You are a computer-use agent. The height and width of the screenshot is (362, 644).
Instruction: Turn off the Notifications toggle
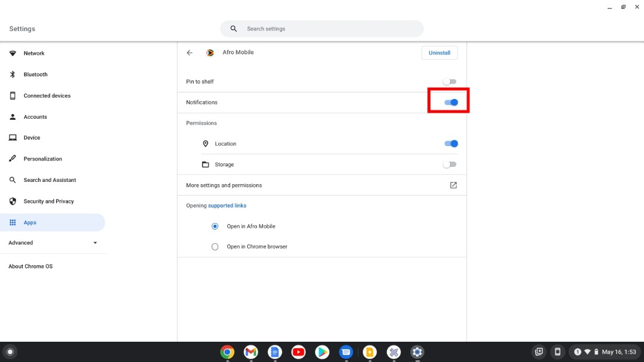[x=451, y=103]
